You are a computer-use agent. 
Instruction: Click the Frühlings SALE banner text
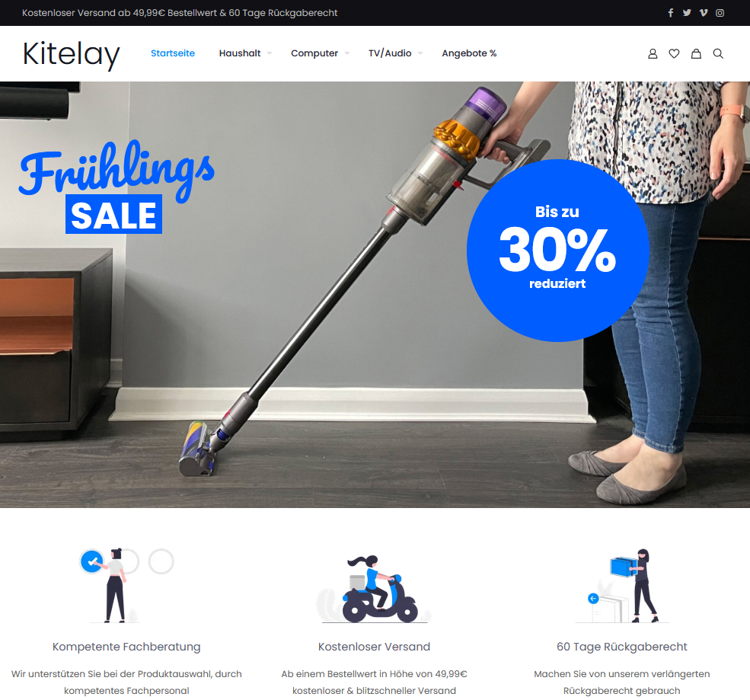[x=116, y=186]
